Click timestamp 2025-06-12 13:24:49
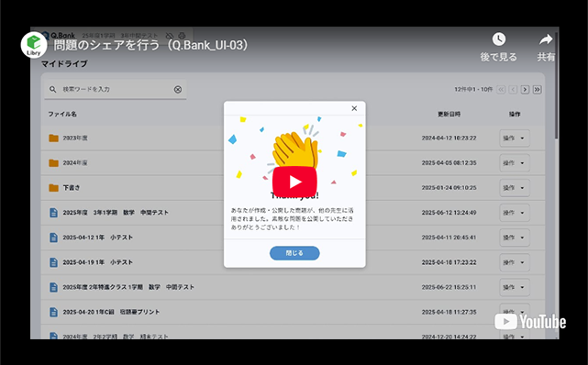Screen dimensions: 588x365 pyautogui.click(x=449, y=213)
